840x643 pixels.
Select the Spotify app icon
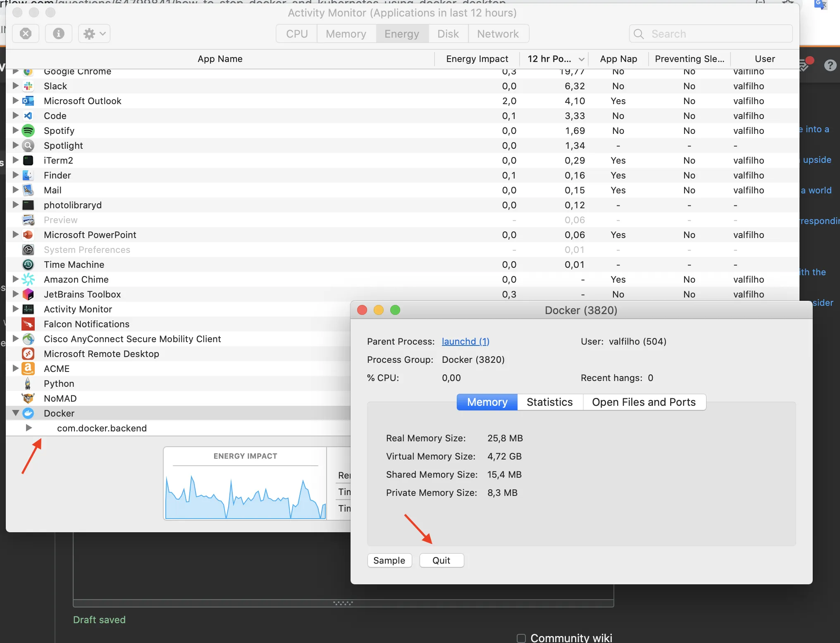coord(28,131)
